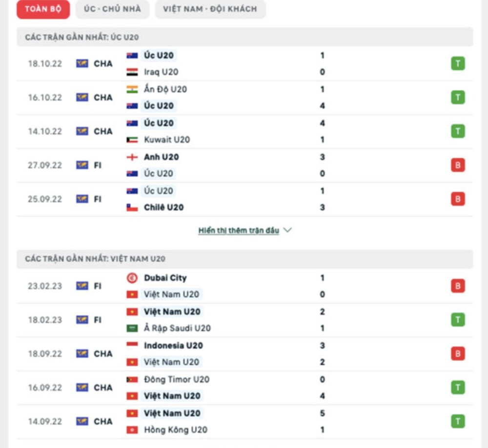Click the green T result badge for the Iraq match
Viewport: 488px width, 448px height.
457,63
